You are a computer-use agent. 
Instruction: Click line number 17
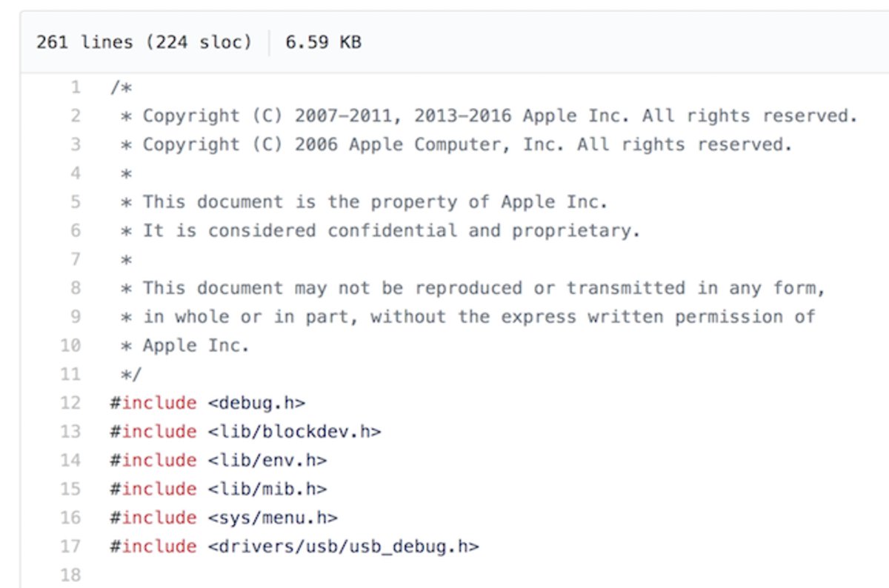70,547
